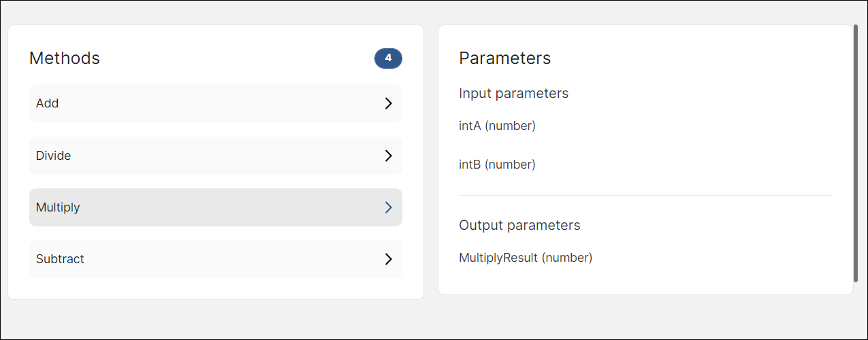868x340 pixels.
Task: Click the divider line above Output parameters
Action: (x=645, y=196)
